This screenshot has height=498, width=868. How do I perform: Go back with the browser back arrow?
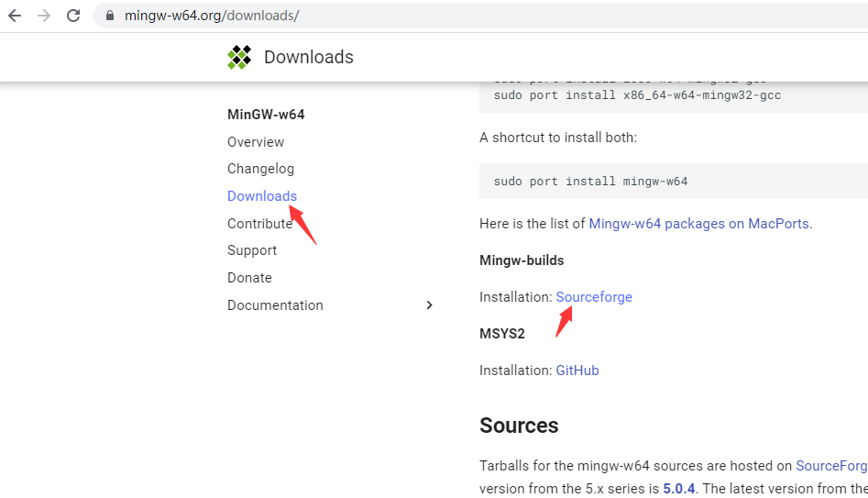15,16
